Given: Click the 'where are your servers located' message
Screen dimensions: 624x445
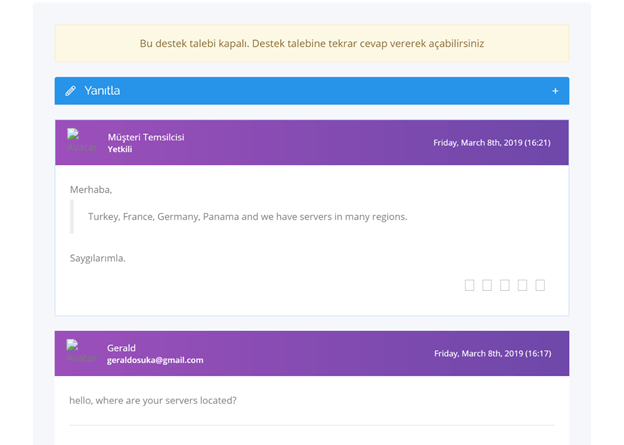Looking at the screenshot, I should (x=153, y=400).
